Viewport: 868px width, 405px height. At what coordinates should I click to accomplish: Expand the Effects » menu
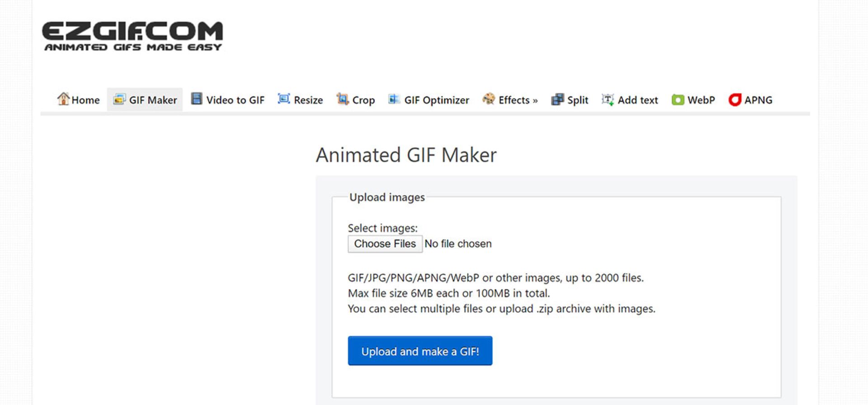518,100
